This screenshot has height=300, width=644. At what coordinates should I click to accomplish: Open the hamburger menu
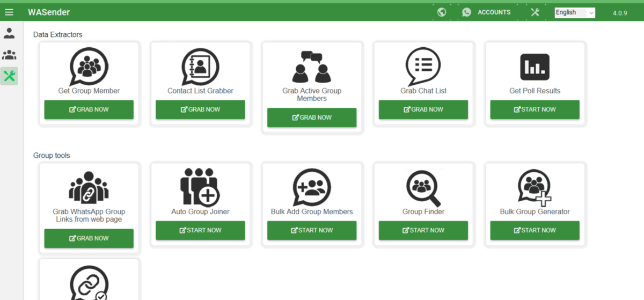tap(9, 12)
